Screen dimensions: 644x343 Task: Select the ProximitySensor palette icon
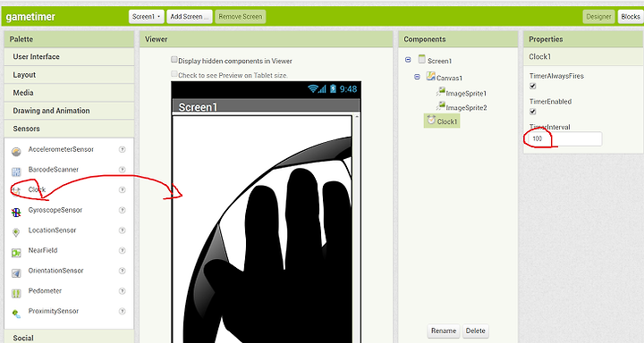[x=16, y=314]
